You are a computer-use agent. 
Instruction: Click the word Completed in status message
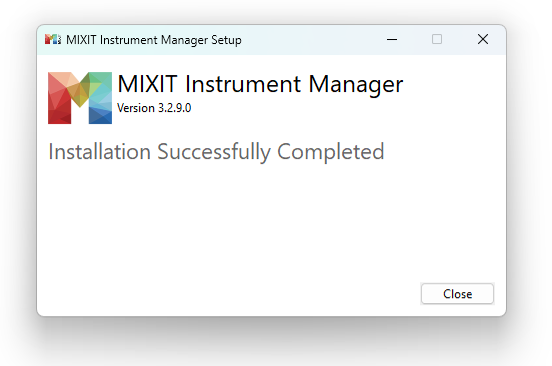tap(331, 152)
